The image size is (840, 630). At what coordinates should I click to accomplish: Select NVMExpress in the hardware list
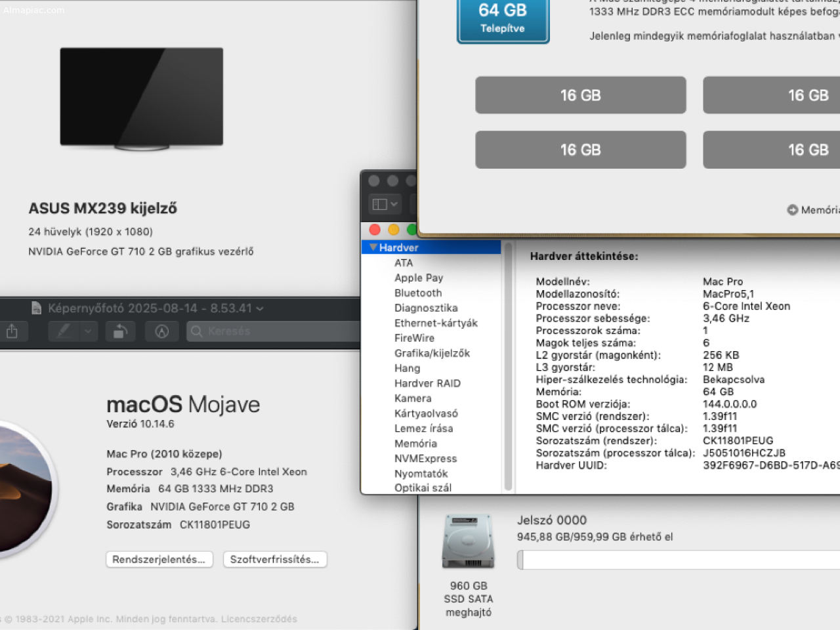(425, 459)
